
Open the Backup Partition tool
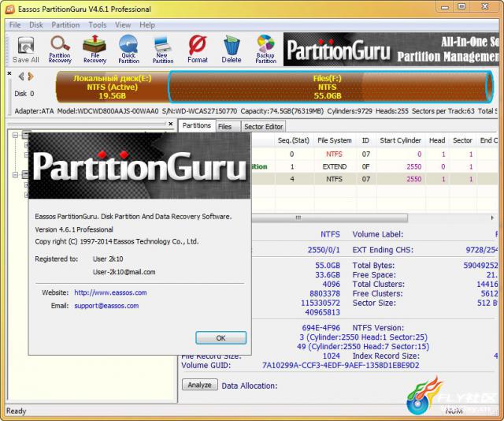(266, 49)
